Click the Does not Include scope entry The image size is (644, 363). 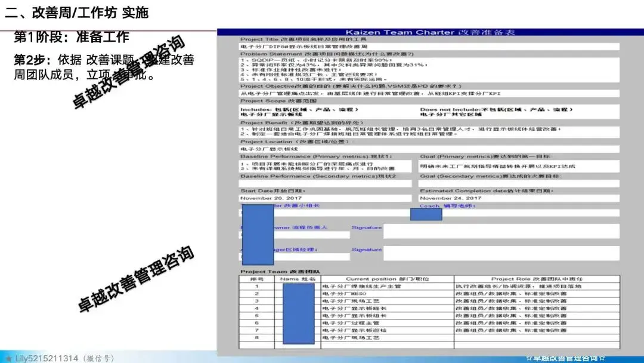(496, 112)
